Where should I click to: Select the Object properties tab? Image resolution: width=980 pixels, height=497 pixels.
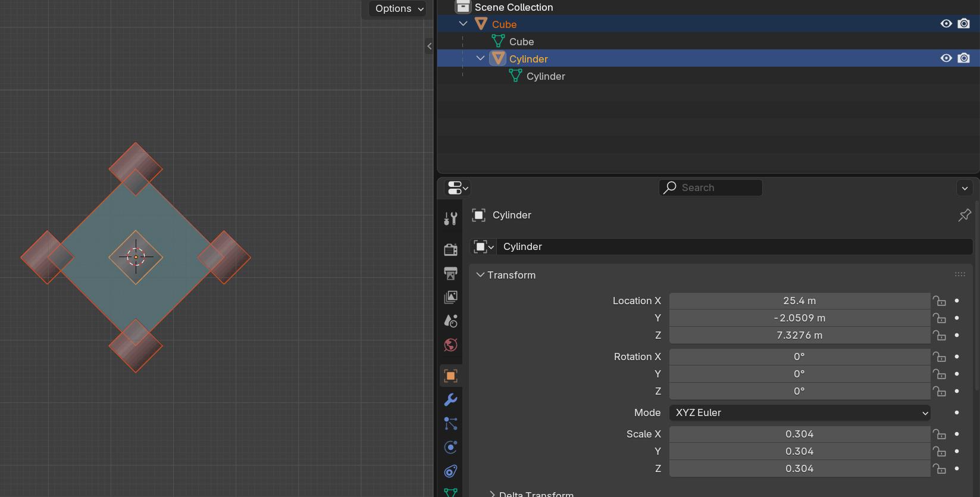click(x=450, y=376)
